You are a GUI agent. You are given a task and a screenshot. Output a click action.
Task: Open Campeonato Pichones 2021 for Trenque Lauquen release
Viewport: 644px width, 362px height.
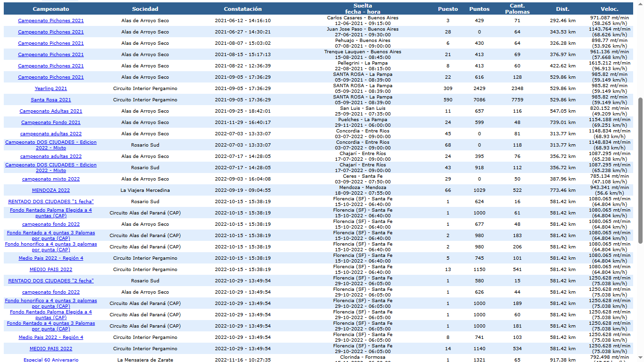[x=51, y=55]
